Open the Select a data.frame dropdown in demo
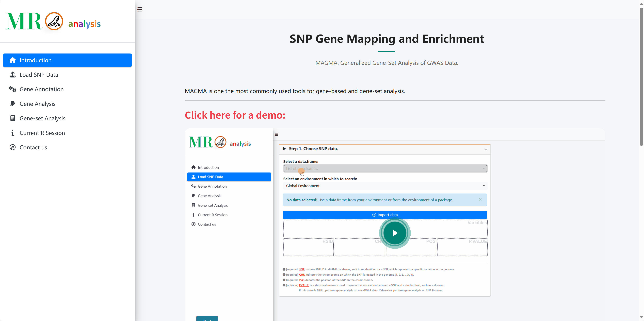Image resolution: width=644 pixels, height=321 pixels. tap(385, 169)
